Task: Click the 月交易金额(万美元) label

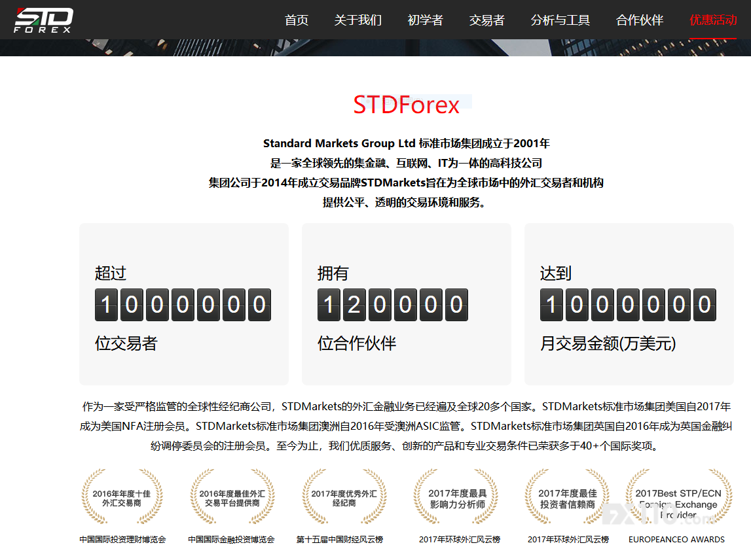Action: click(x=608, y=343)
